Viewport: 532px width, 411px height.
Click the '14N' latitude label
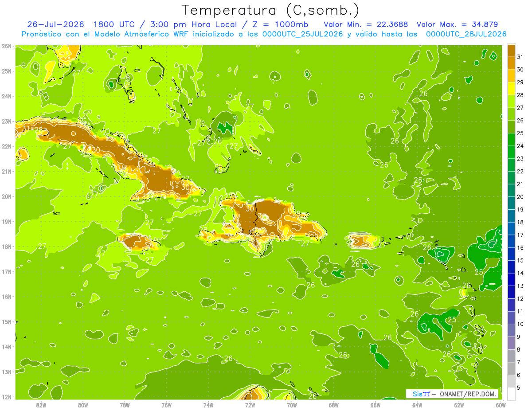pos(6,347)
